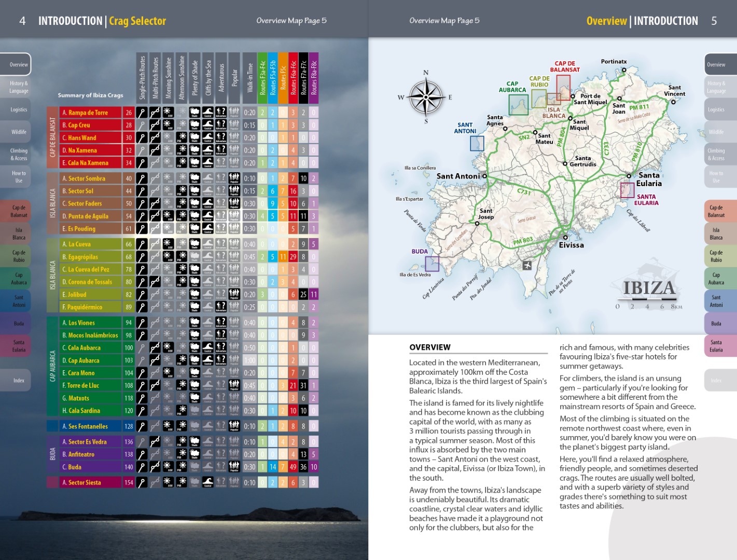Go to the Corona de Tossals crag entry

pyautogui.click(x=91, y=282)
